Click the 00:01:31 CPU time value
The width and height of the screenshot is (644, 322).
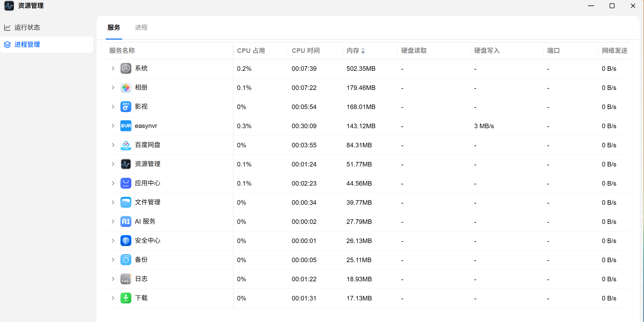[x=304, y=298]
